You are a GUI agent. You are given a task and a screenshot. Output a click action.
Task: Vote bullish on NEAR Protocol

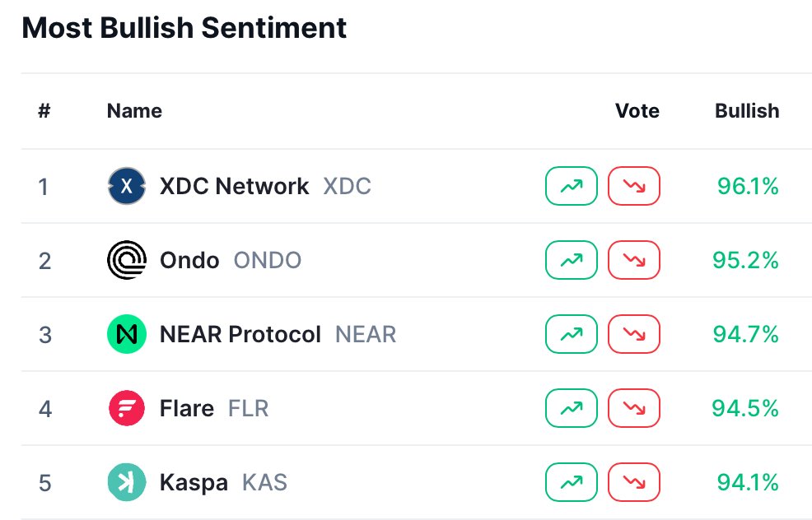pos(572,334)
